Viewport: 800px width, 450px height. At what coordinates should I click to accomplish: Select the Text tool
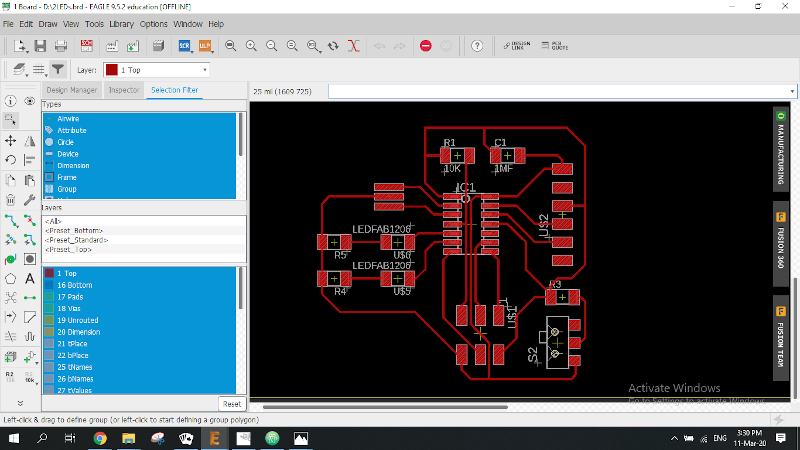30,279
